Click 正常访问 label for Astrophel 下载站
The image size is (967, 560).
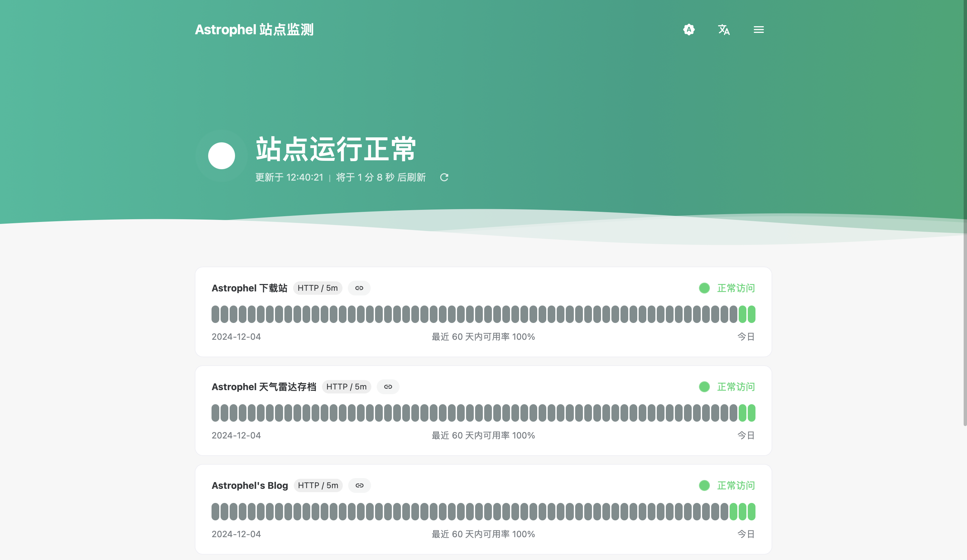736,288
